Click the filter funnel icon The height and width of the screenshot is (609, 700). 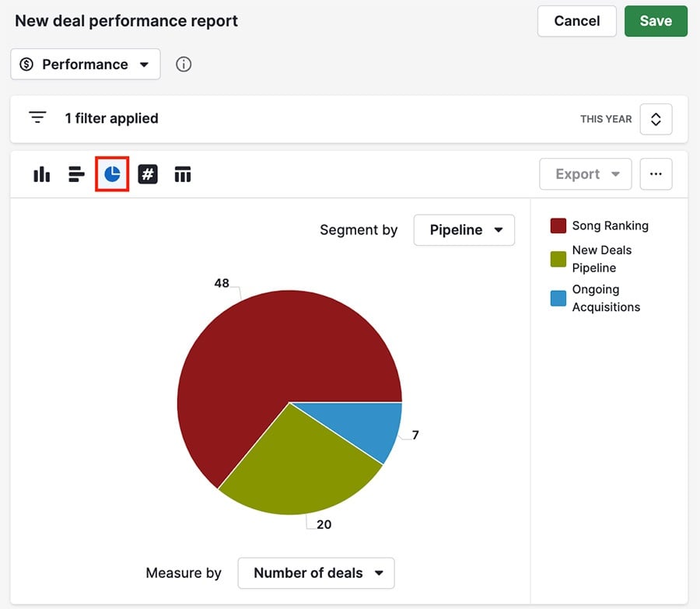[x=37, y=117]
